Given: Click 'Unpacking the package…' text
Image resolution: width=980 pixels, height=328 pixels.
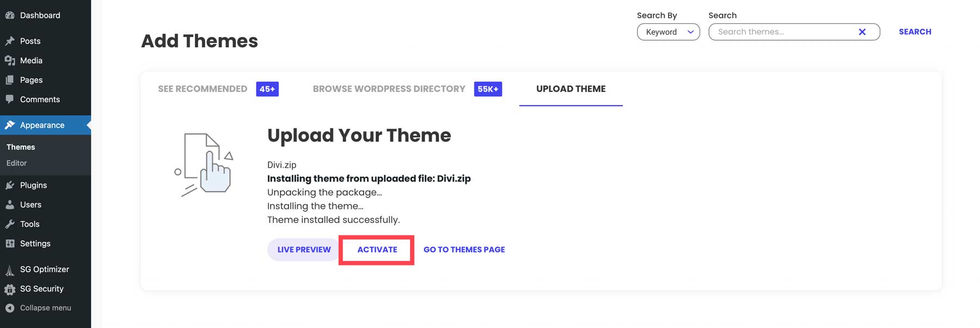Looking at the screenshot, I should click(324, 192).
